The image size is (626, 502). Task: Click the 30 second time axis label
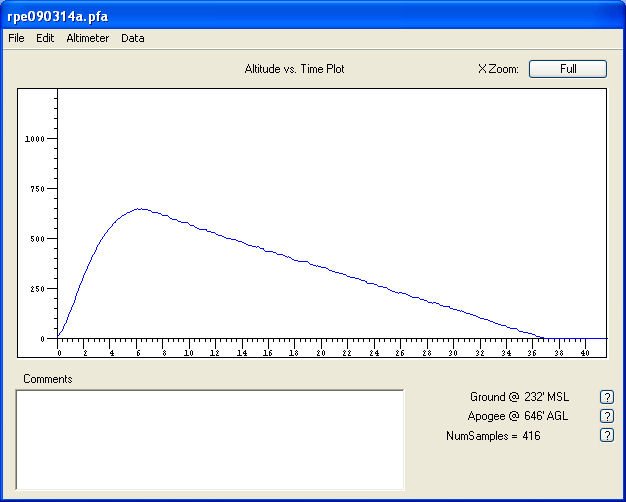pos(453,353)
